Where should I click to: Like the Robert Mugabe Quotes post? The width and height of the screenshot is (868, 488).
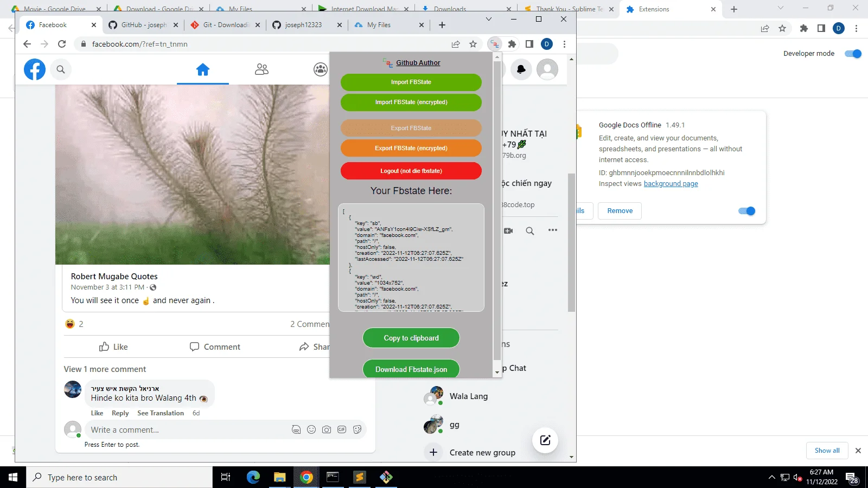[x=113, y=347]
